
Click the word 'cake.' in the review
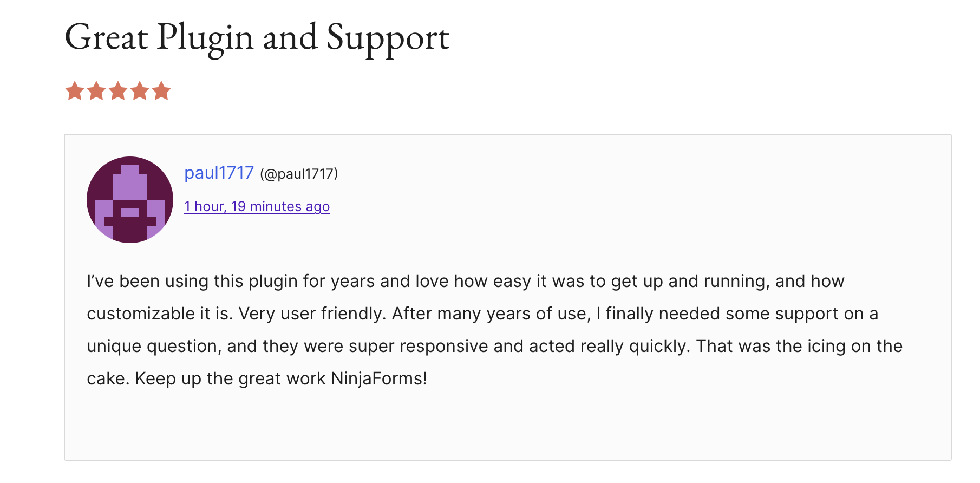(x=108, y=378)
